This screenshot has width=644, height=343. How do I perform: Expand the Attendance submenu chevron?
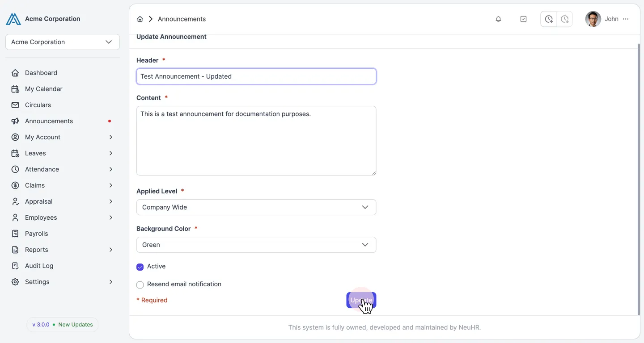click(111, 169)
